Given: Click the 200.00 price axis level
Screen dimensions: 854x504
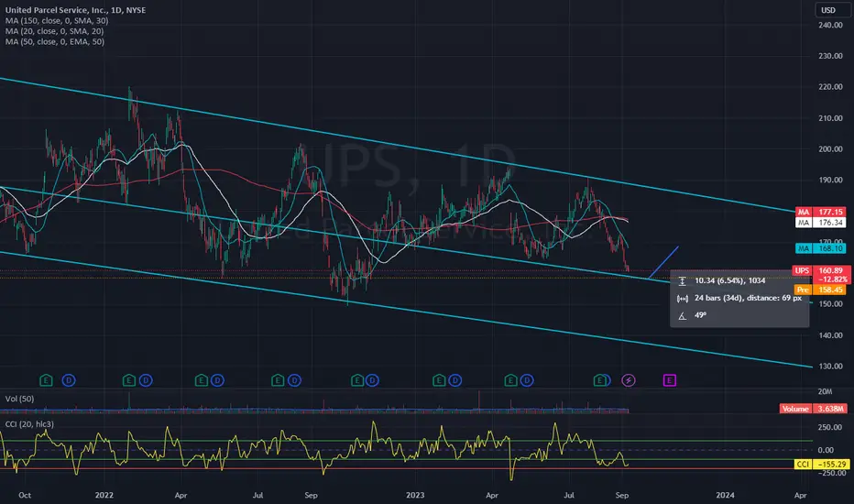Looking at the screenshot, I should pos(830,148).
